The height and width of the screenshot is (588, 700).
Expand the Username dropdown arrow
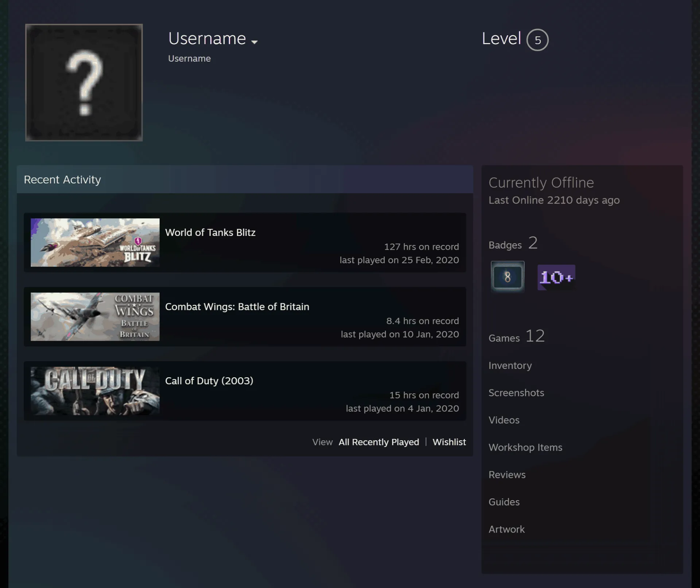tap(254, 42)
